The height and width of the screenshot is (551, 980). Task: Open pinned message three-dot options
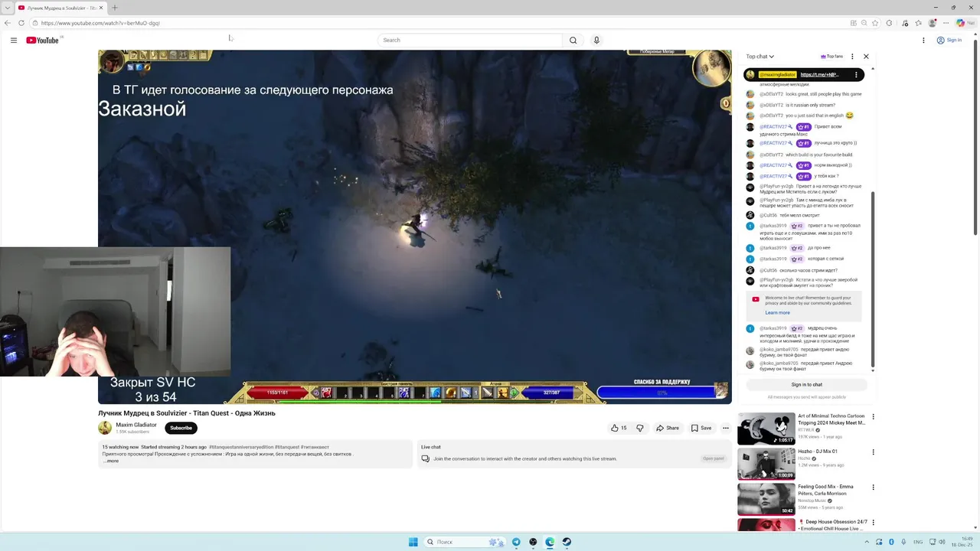click(854, 75)
